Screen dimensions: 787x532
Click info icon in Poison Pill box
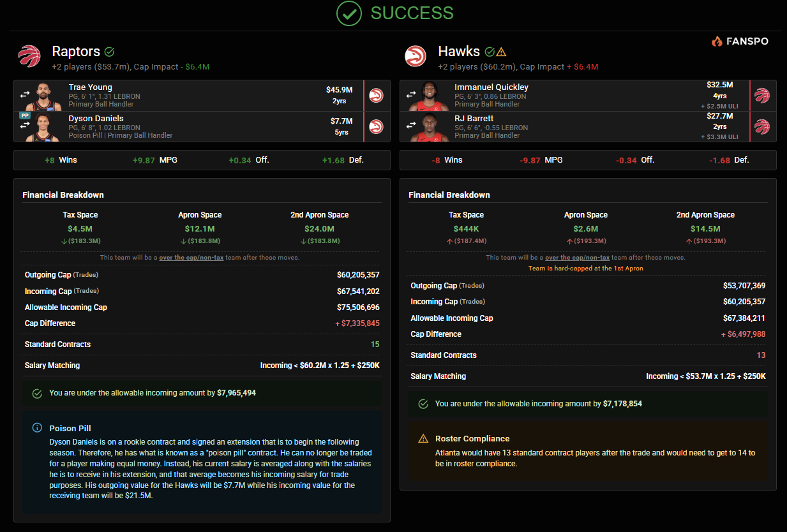coord(37,428)
